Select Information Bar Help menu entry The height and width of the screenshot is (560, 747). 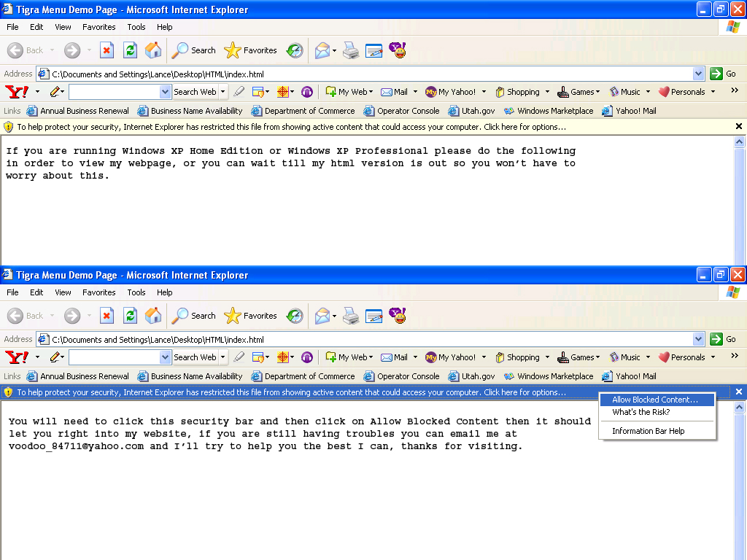tap(657, 431)
